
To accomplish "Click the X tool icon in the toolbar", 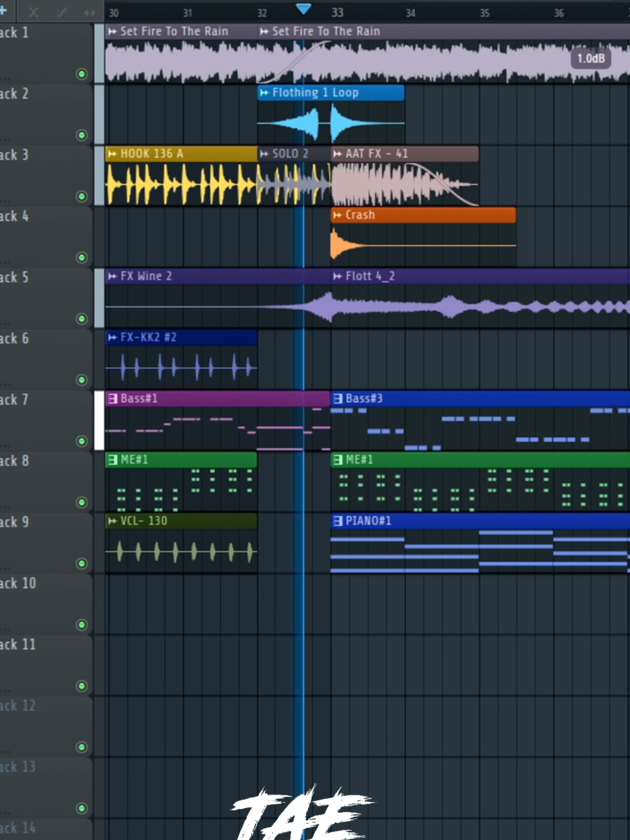I will click(x=33, y=13).
